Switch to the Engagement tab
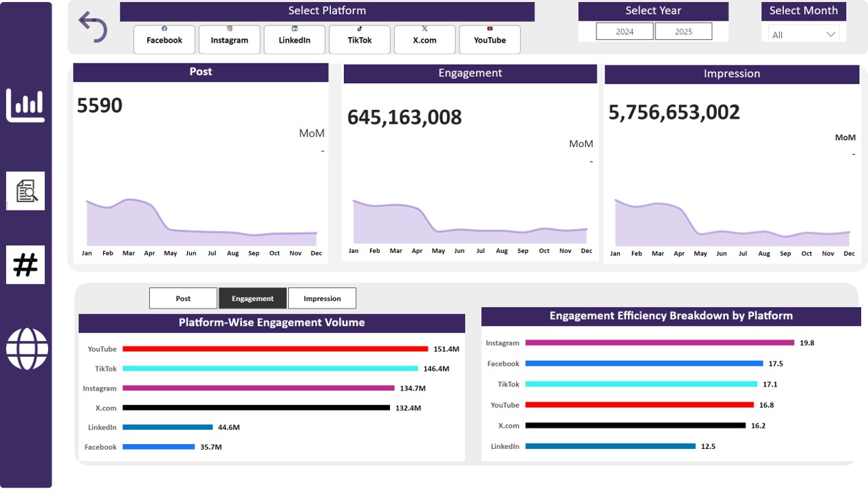 coord(252,298)
